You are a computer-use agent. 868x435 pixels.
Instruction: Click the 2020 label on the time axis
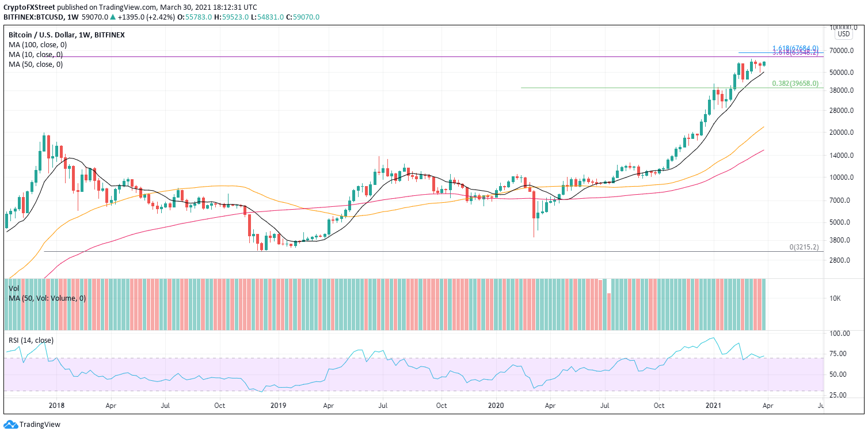click(495, 406)
